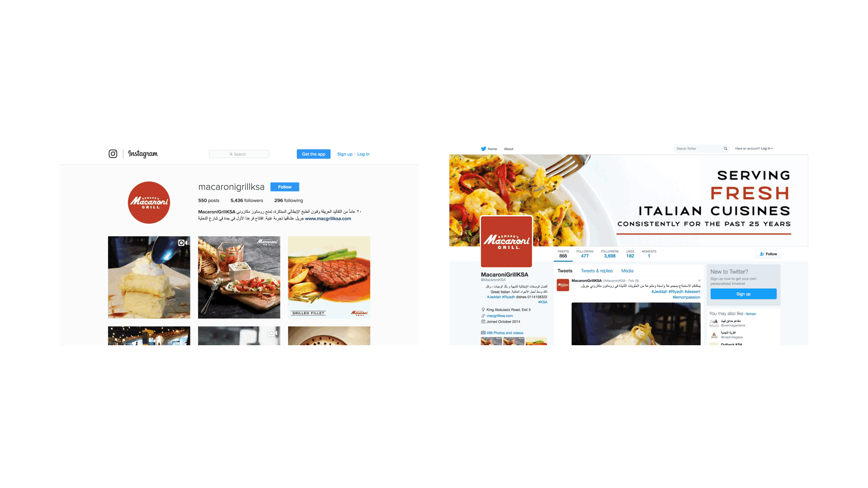Select the Tweets and replies tab
The image size is (868, 488).
click(x=597, y=271)
